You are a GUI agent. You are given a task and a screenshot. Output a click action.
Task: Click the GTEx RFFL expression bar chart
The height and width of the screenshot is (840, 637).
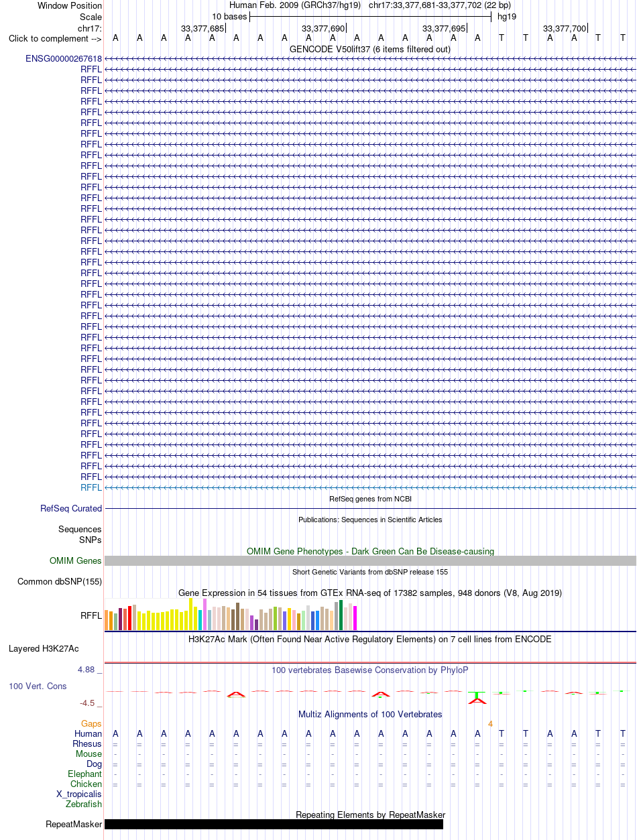(x=231, y=614)
